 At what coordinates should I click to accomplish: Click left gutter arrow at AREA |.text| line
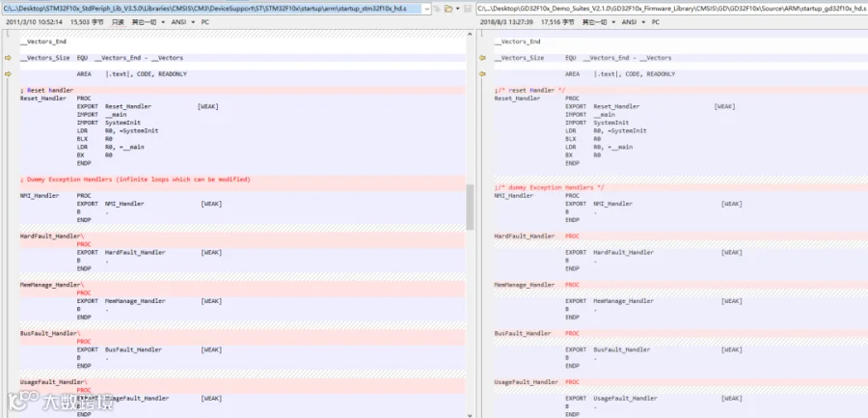(x=8, y=73)
